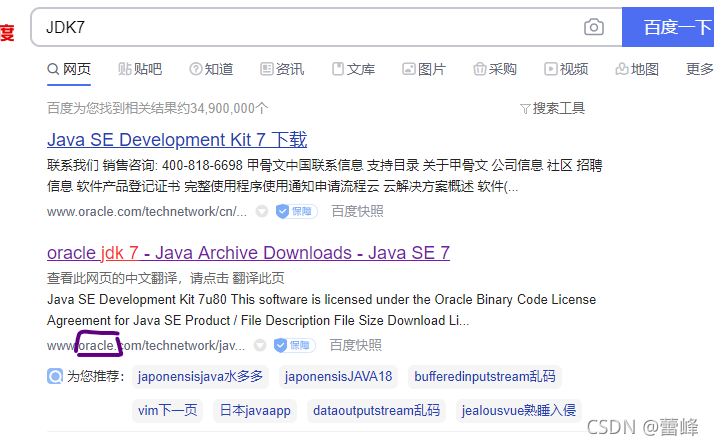Image resolution: width=714 pixels, height=445 pixels.
Task: Open 百度快照 for second result
Action: pos(356,345)
